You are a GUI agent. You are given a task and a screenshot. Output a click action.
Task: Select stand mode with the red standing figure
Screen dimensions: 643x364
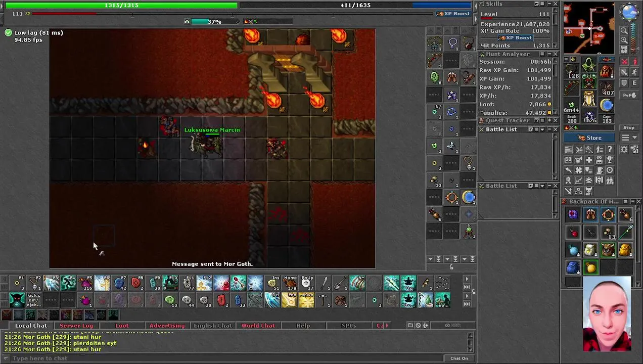(x=635, y=61)
